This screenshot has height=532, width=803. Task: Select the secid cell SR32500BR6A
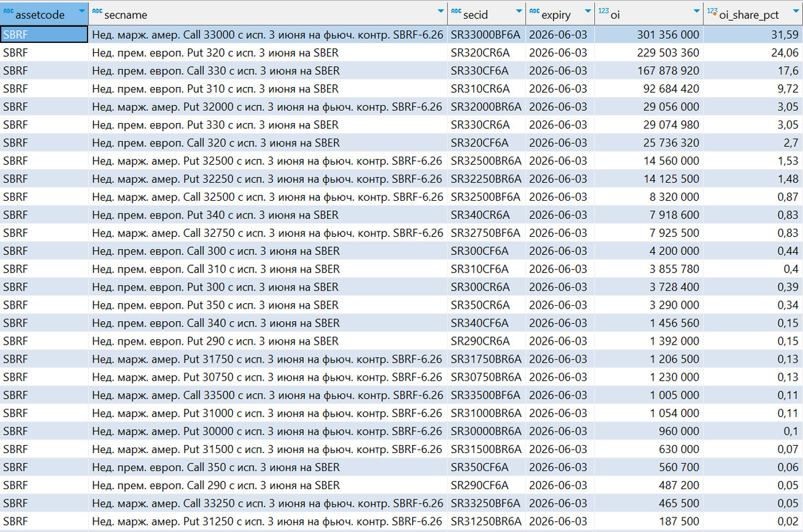click(x=486, y=161)
